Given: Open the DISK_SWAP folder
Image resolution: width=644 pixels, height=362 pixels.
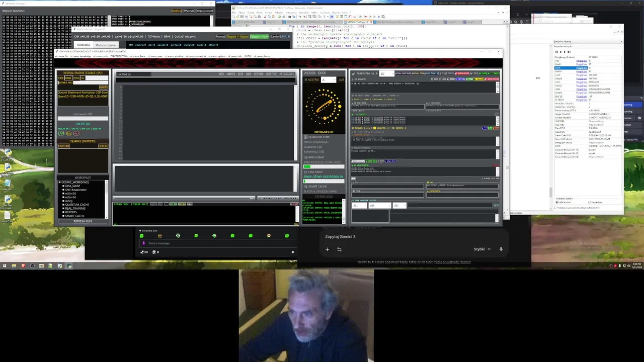Looking at the screenshot, I should tap(72, 186).
